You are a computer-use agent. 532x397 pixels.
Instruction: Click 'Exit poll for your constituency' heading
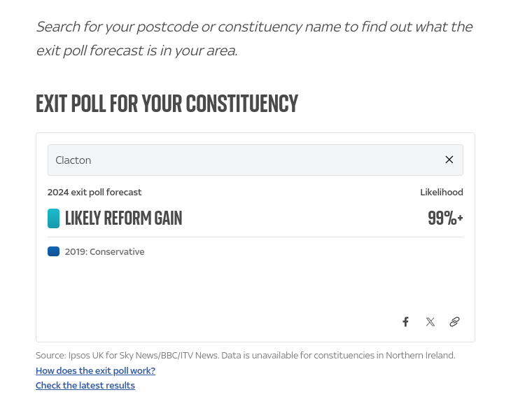[167, 104]
